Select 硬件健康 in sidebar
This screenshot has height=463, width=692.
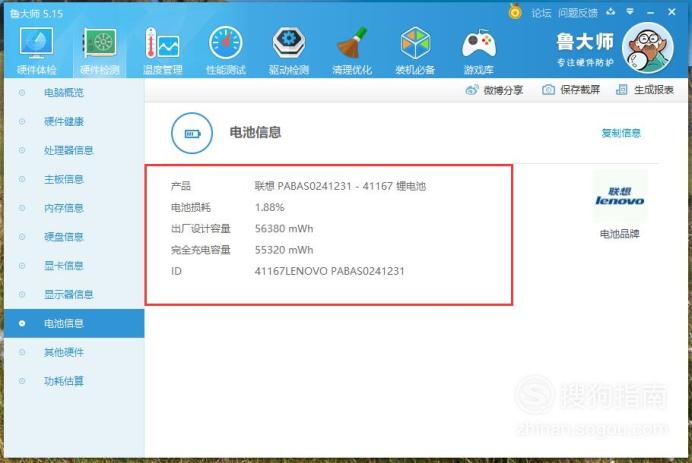click(74, 121)
